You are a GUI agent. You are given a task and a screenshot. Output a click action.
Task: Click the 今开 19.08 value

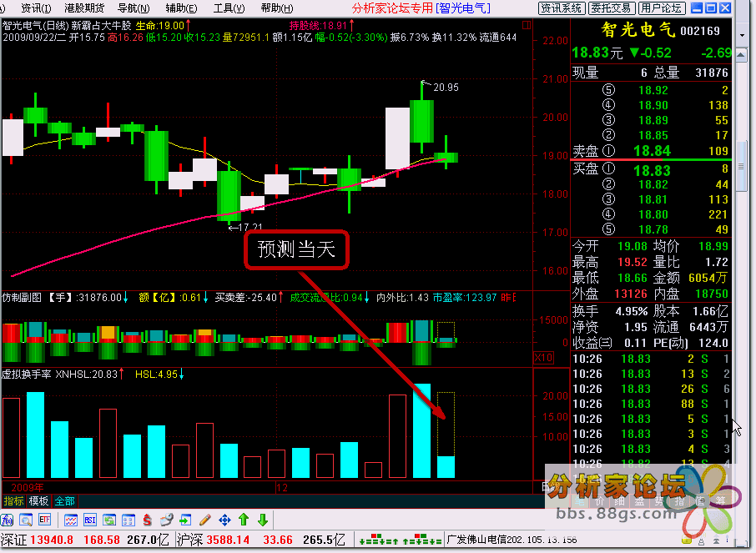click(x=633, y=246)
